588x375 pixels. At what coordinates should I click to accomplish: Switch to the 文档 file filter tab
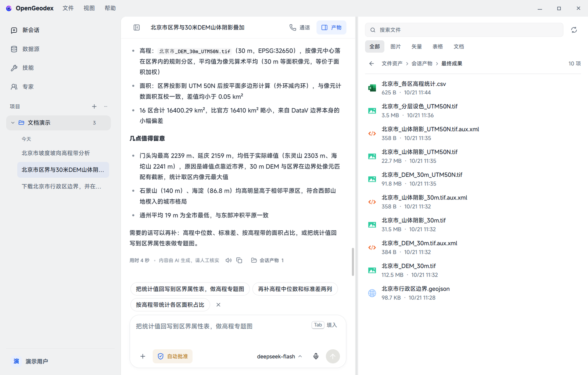click(458, 47)
